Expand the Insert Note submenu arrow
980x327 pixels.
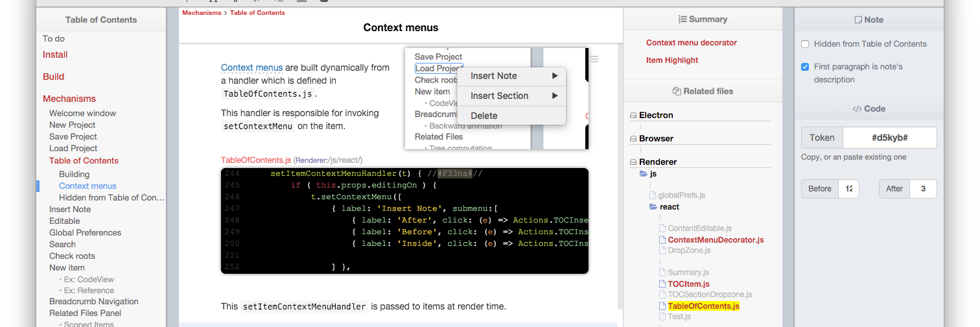pyautogui.click(x=555, y=76)
